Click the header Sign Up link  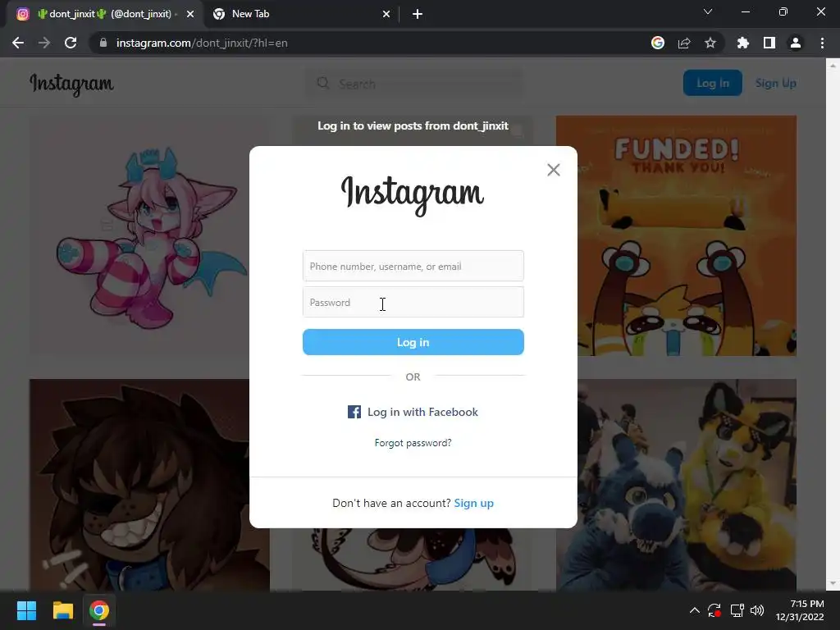(776, 83)
